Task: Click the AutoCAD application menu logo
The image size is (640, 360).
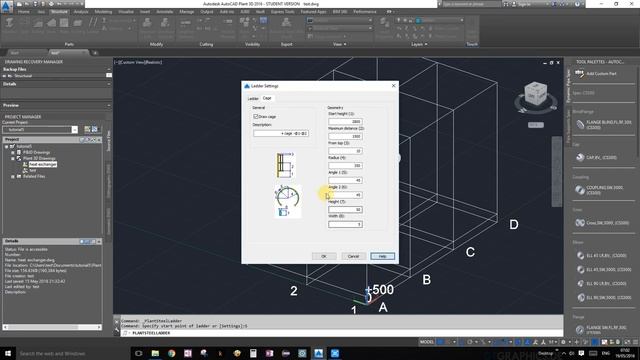Action: 6,7
